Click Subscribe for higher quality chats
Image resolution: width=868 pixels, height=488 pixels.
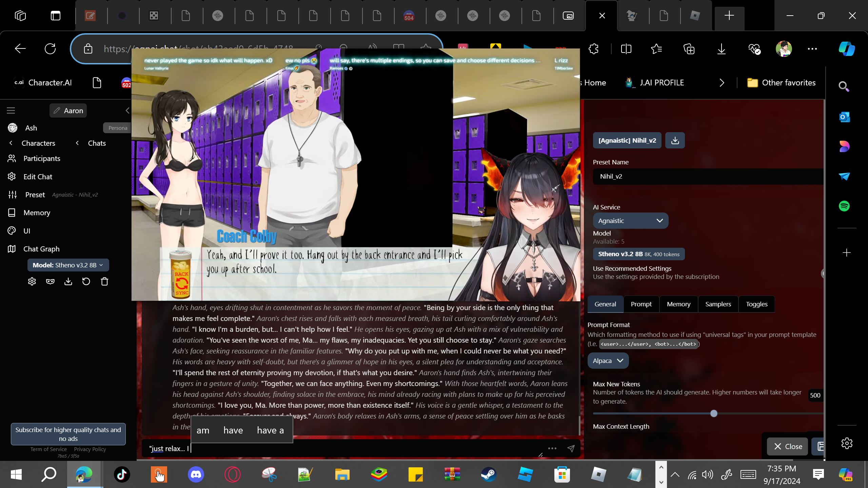68,434
